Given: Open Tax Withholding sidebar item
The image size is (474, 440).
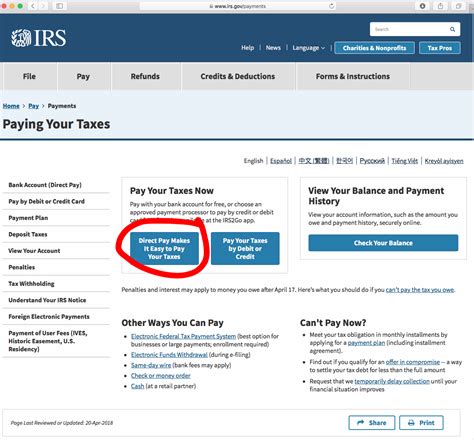Looking at the screenshot, I should click(x=56, y=284).
